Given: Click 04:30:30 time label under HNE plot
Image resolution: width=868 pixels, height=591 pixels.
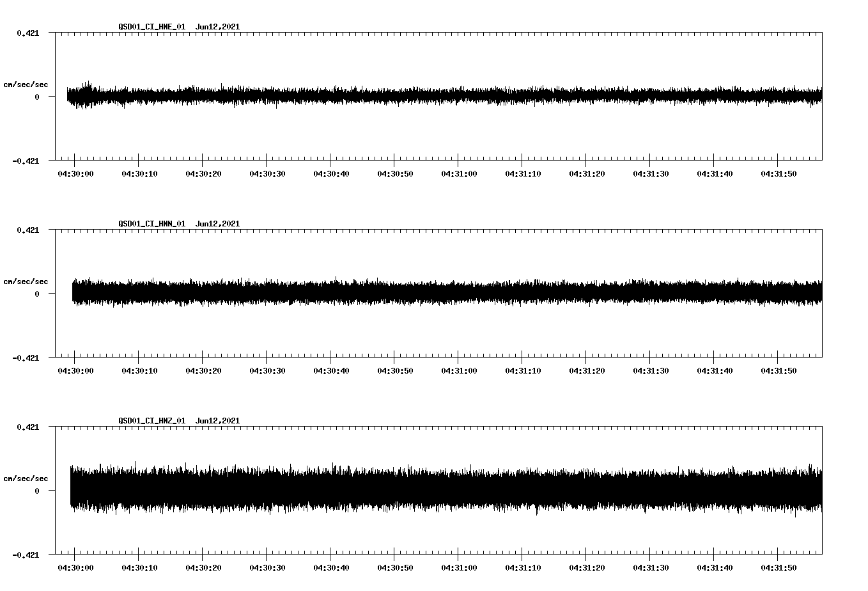Looking at the screenshot, I should click(267, 173).
